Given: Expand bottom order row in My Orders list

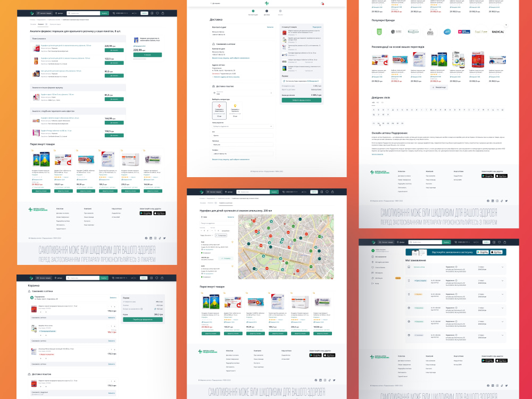Looking at the screenshot, I should point(503,335).
